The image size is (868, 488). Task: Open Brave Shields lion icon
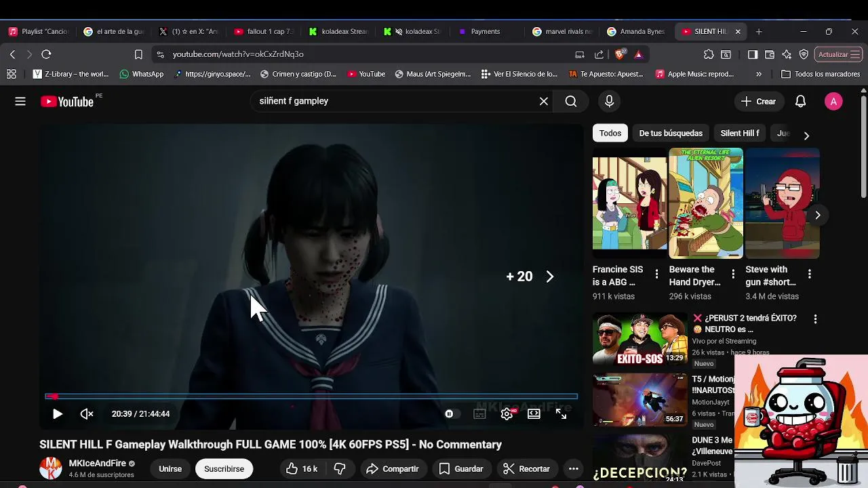[x=620, y=54]
